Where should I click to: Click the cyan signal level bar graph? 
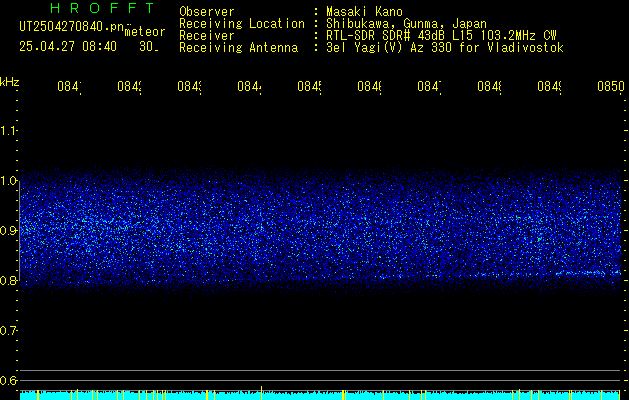(320, 395)
